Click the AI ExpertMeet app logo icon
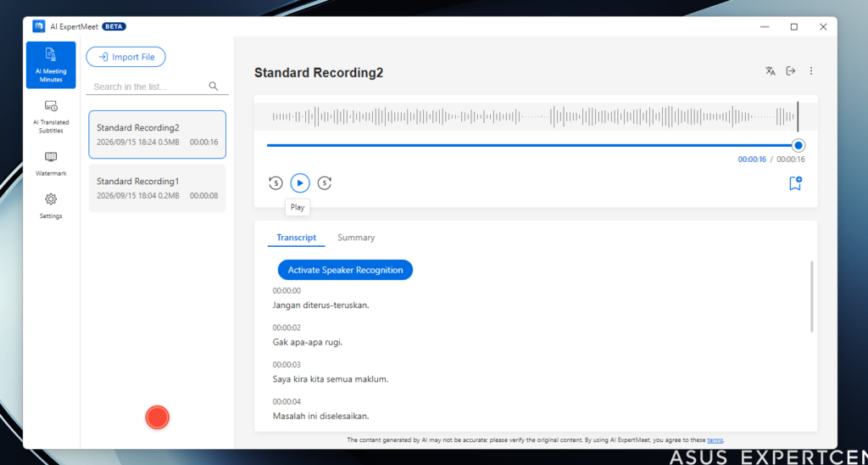868x465 pixels. [38, 26]
